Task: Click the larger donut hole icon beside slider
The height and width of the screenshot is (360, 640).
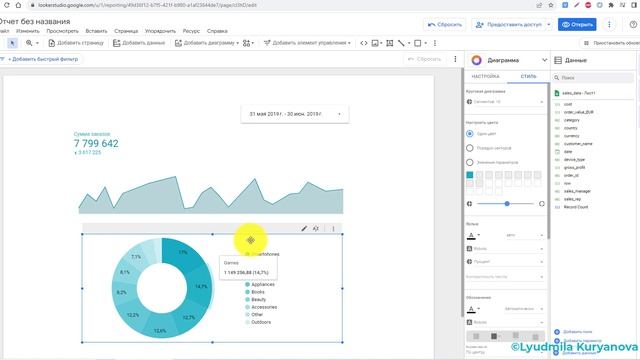Action: [542, 204]
